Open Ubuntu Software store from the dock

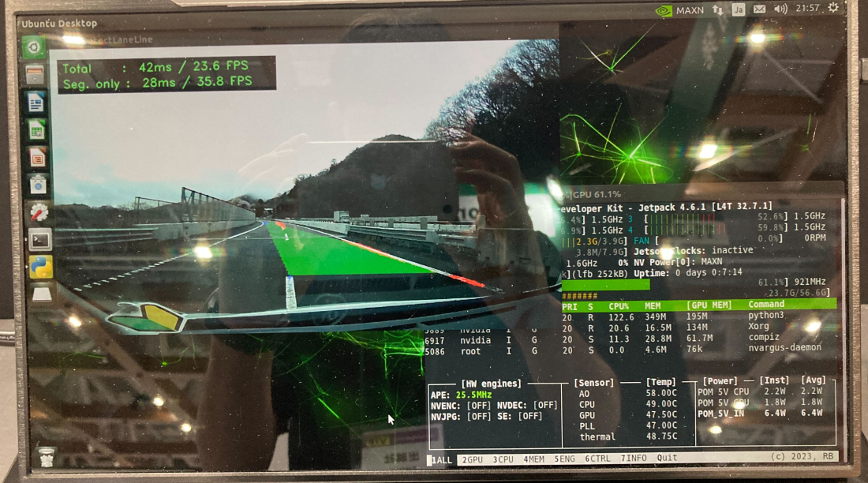point(38,185)
